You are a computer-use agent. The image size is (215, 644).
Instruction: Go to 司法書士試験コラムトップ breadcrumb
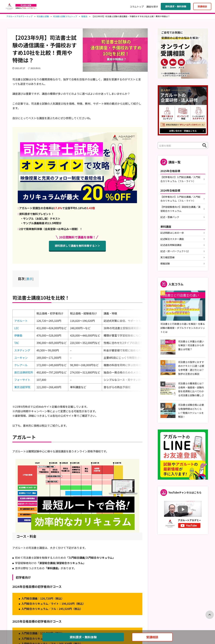[65, 17]
